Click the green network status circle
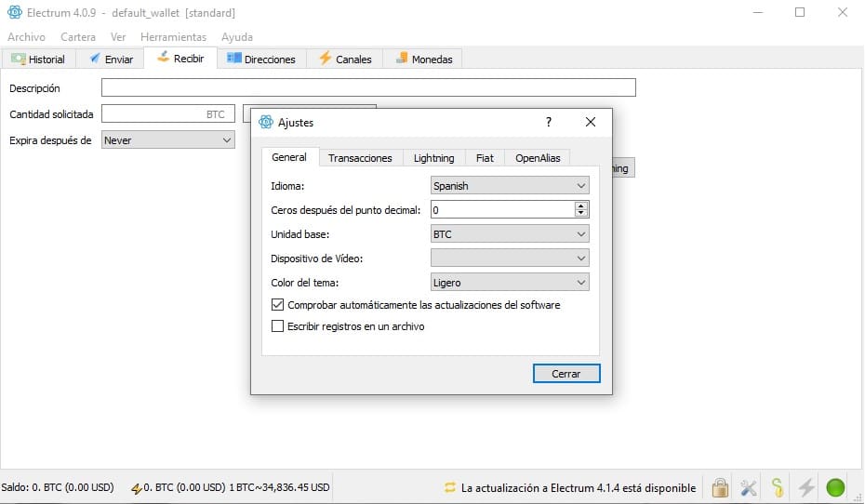Screen dimensions: 865x504 (x=835, y=487)
